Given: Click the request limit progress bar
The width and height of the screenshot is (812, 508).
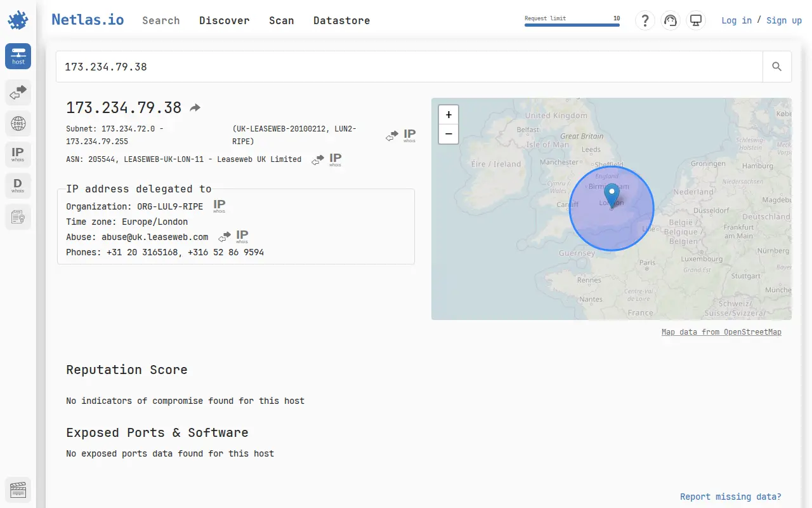Looking at the screenshot, I should click(572, 25).
